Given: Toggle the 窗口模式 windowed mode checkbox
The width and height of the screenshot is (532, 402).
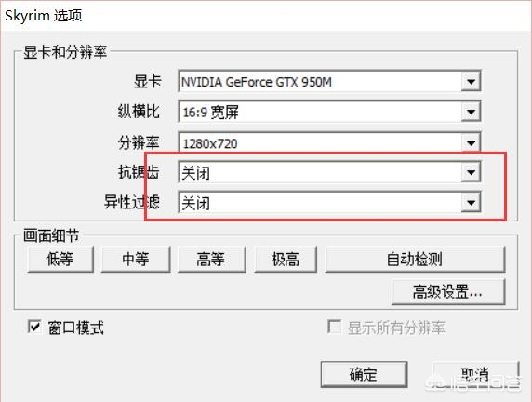Looking at the screenshot, I should click(x=34, y=327).
